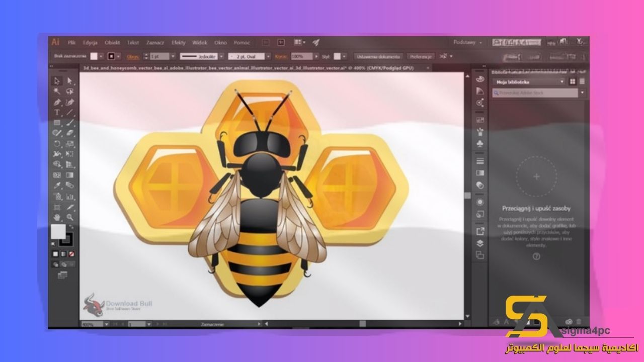644x362 pixels.
Task: Select the Gradient tool
Action: tap(69, 175)
